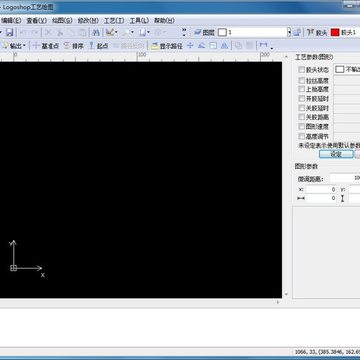
Task: Enable the 上抬高度 checkbox
Action: 302,89
